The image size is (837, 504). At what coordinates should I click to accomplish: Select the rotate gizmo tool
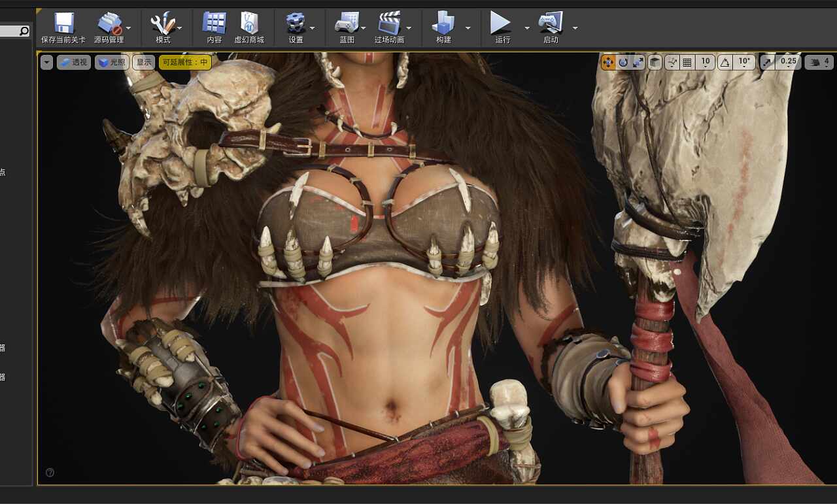coord(623,62)
